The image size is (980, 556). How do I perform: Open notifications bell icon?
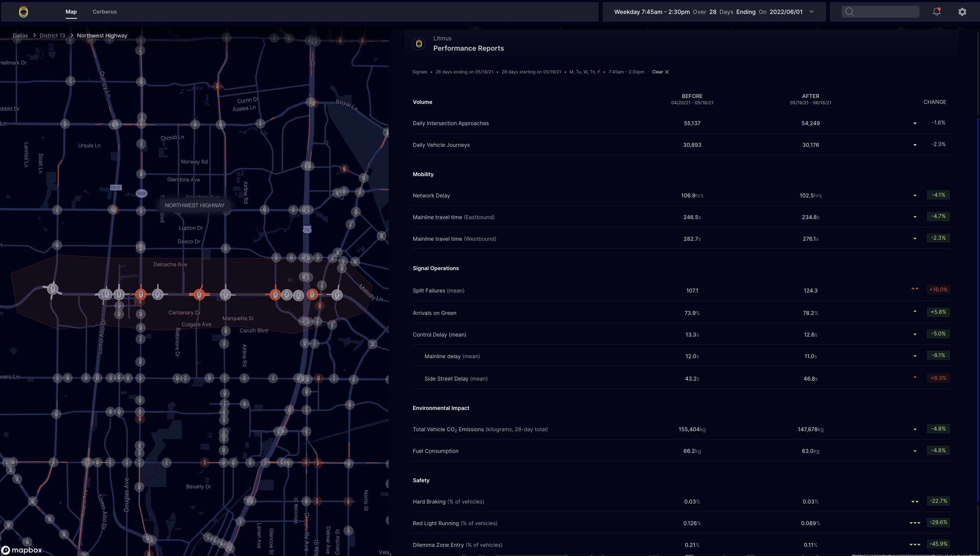[936, 11]
